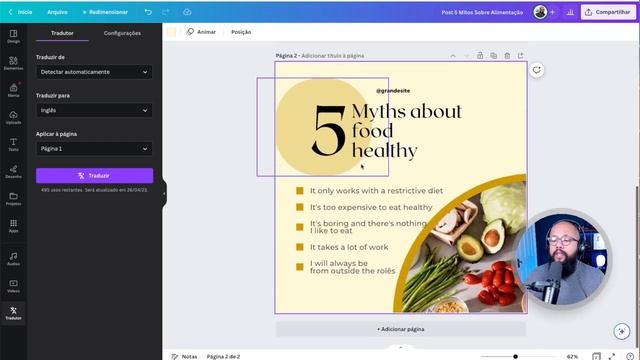Screen dimensions: 640x360
Task: Open the Posição option
Action: (241, 32)
